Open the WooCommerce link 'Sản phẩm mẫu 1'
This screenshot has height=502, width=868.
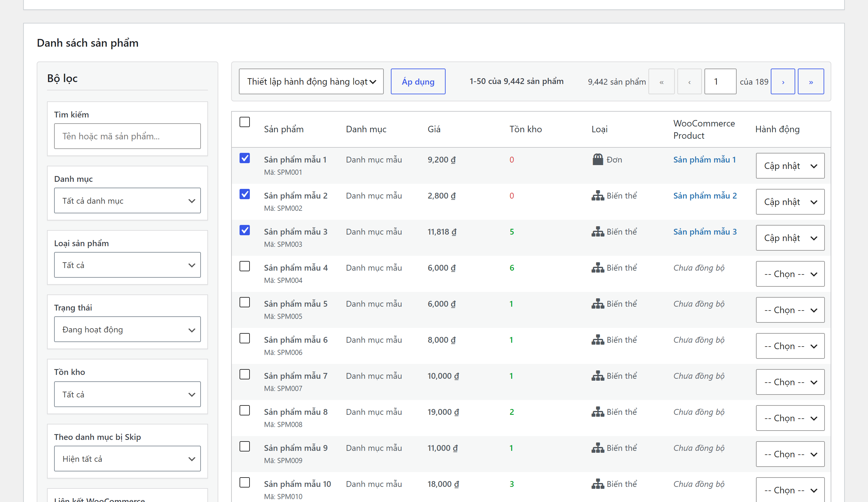(704, 159)
